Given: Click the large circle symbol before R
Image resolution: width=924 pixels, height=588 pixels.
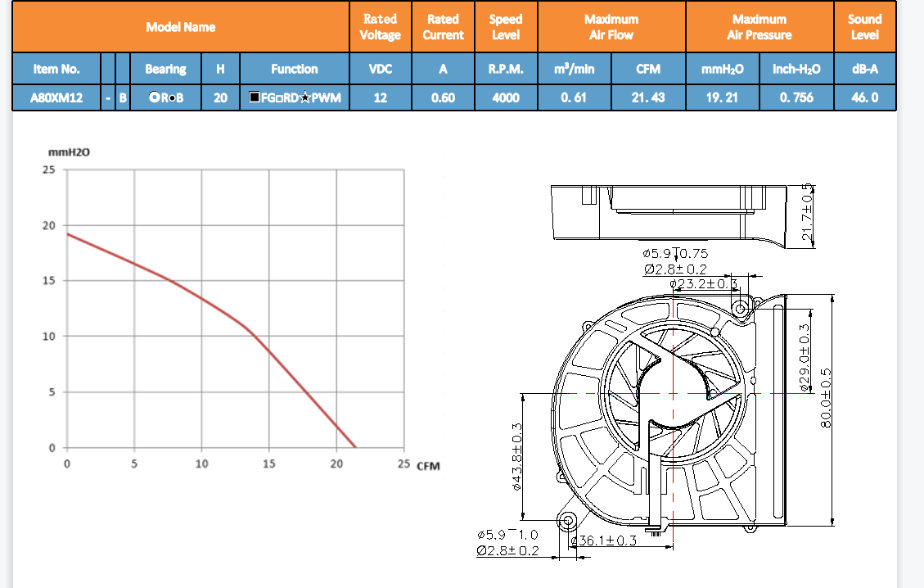Looking at the screenshot, I should click(155, 98).
